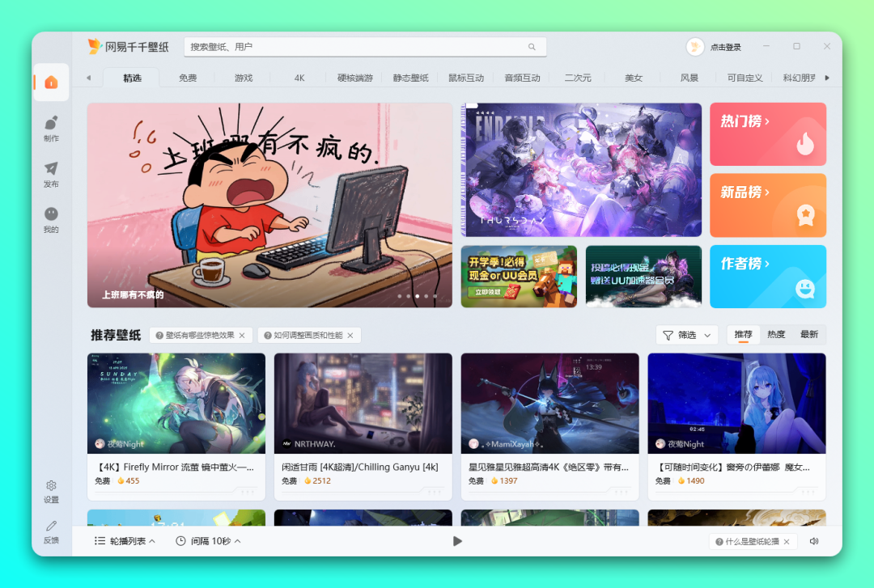This screenshot has height=588, width=874.
Task: Open the 新品榜 ranking card
Action: (x=767, y=205)
